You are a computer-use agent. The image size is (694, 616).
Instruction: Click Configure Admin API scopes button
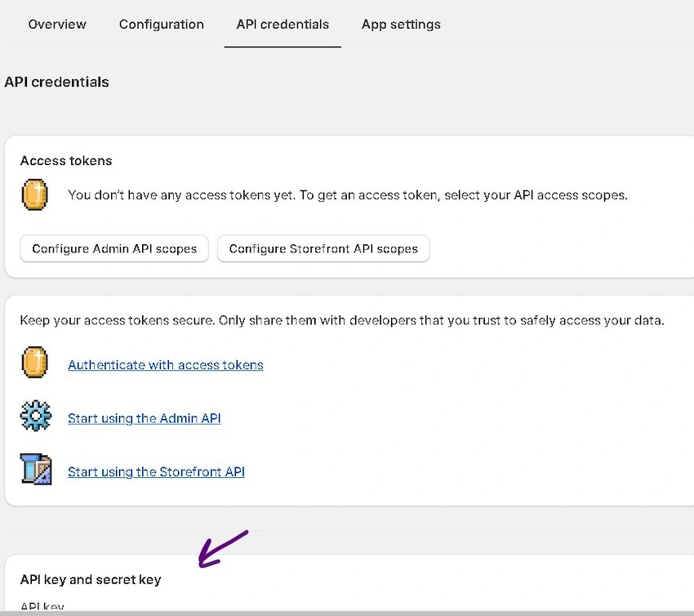[114, 248]
